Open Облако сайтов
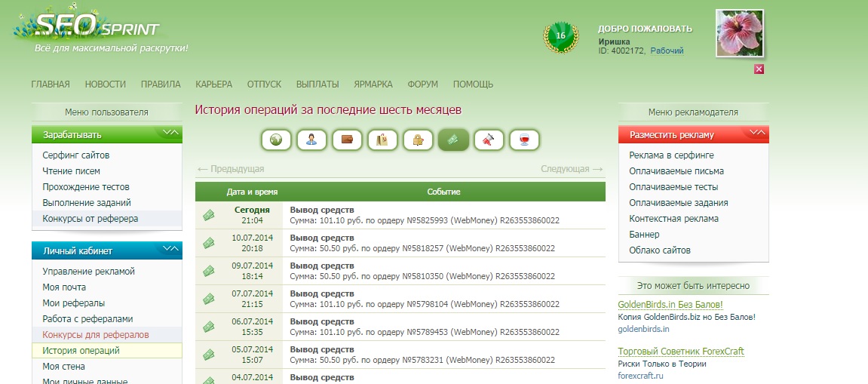The image size is (868, 384). pos(660,250)
